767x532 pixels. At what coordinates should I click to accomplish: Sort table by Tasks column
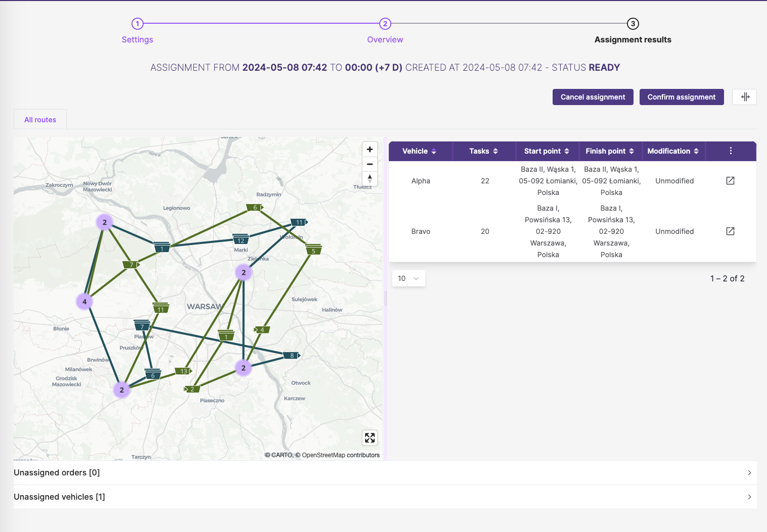(x=483, y=151)
